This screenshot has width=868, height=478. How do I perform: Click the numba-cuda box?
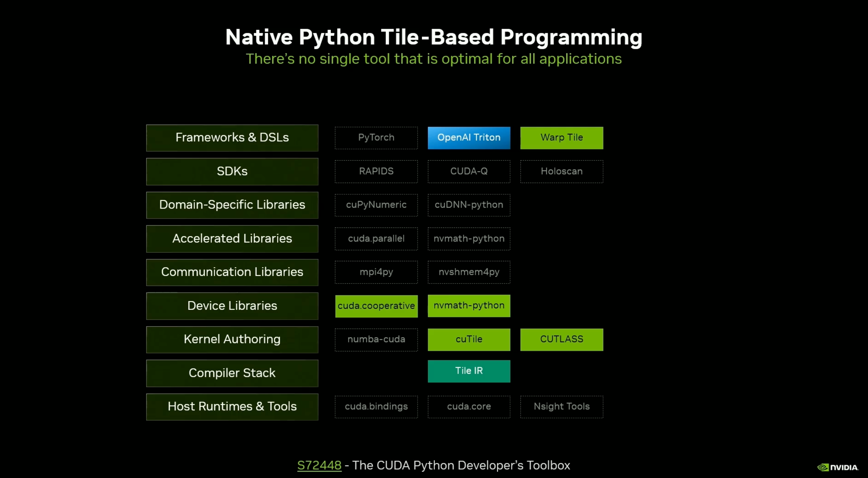tap(376, 339)
